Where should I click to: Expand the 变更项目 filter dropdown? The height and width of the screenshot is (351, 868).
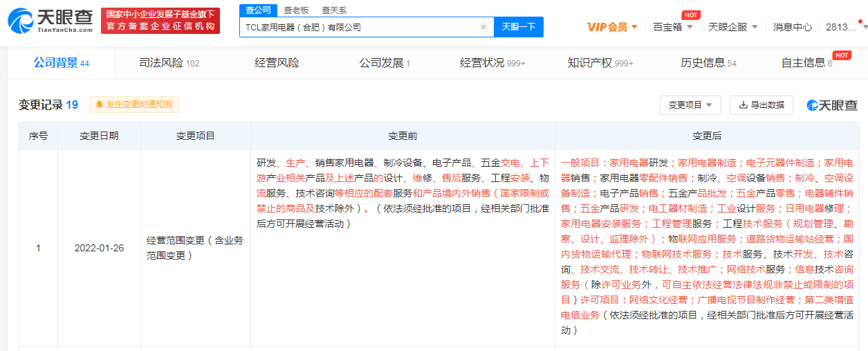click(690, 105)
